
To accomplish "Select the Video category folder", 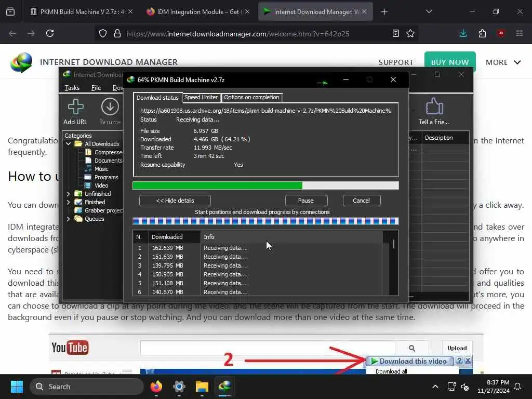I will click(x=97, y=185).
